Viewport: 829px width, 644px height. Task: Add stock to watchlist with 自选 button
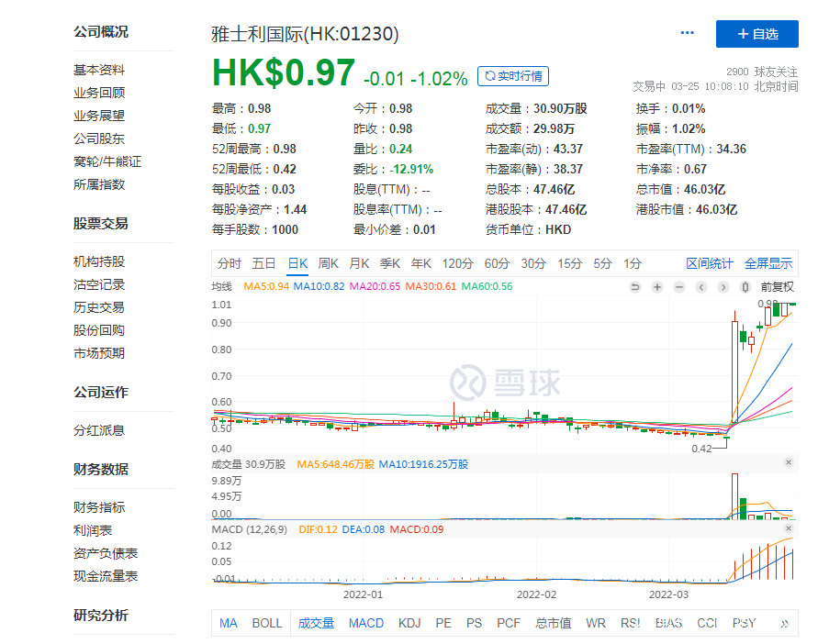tap(757, 34)
